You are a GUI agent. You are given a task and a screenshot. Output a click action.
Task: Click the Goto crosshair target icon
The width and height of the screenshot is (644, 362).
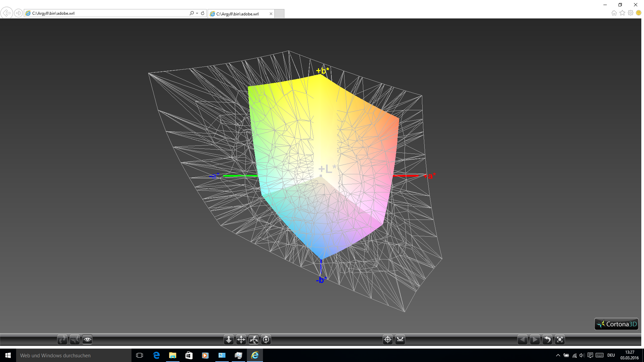click(388, 340)
